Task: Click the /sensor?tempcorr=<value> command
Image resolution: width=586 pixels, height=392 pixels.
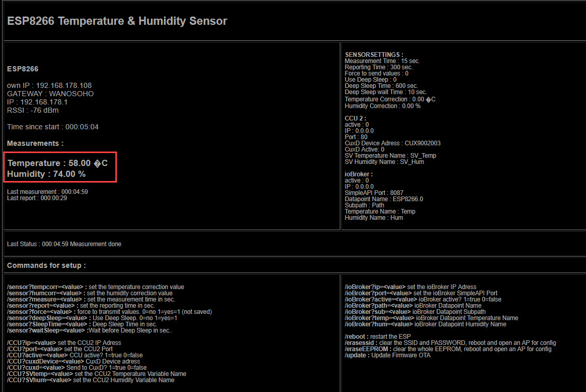Action: pyautogui.click(x=96, y=287)
